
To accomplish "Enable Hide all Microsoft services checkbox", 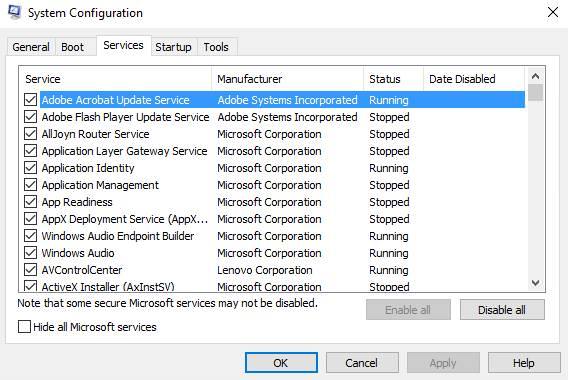I will [x=24, y=327].
